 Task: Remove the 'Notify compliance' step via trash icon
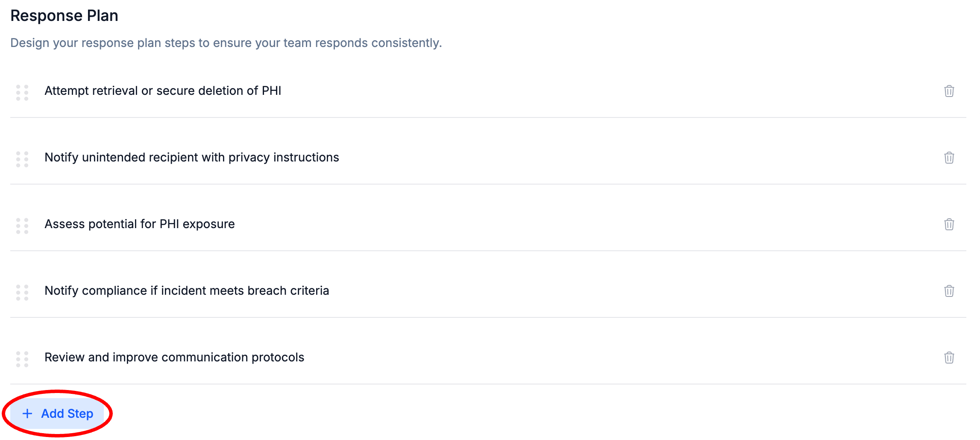click(949, 291)
